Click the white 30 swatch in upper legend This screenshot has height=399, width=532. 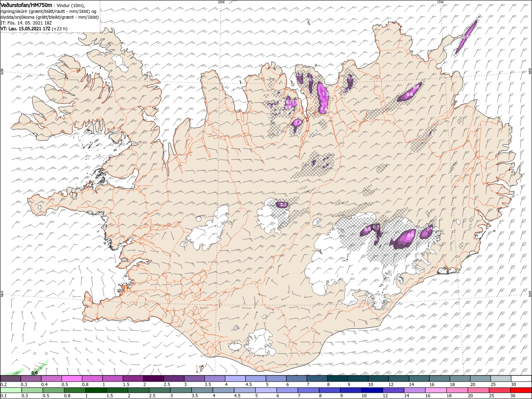(521, 379)
